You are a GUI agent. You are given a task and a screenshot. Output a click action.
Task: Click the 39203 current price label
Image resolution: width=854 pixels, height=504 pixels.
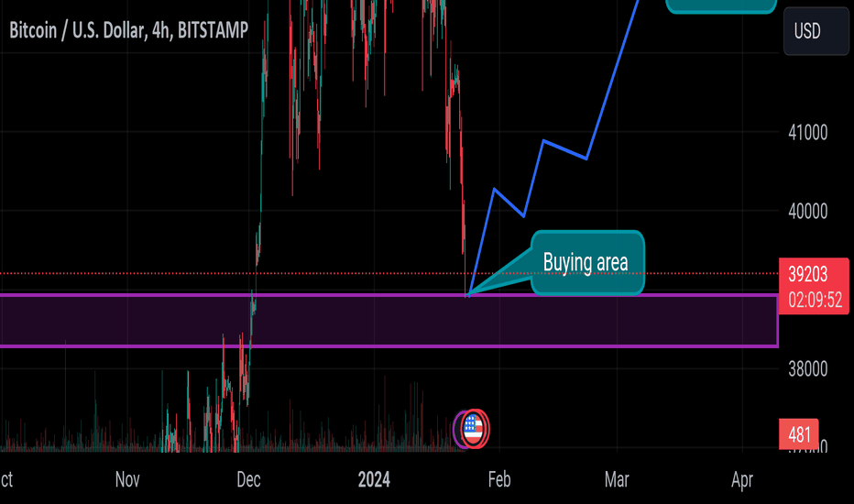click(x=807, y=274)
